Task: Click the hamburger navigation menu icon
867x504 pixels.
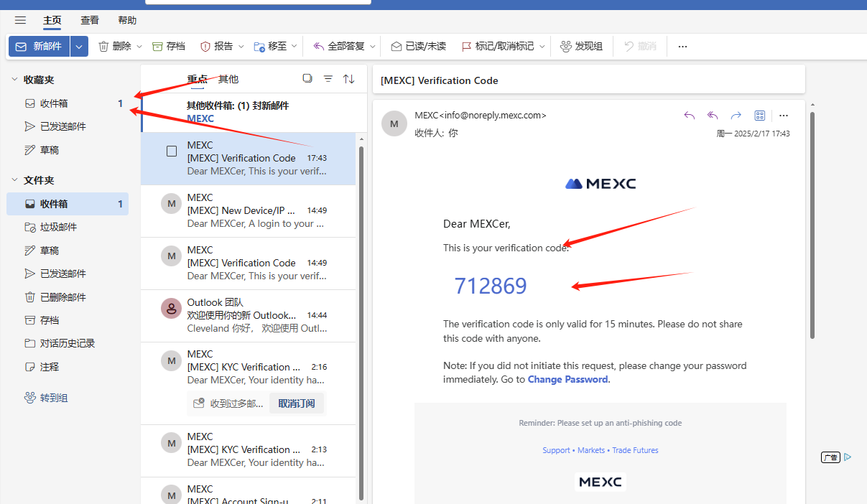Action: coord(20,20)
